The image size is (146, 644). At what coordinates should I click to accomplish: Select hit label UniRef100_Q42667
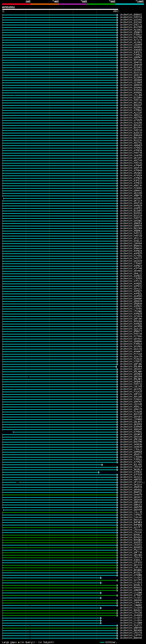coord(131,198)
